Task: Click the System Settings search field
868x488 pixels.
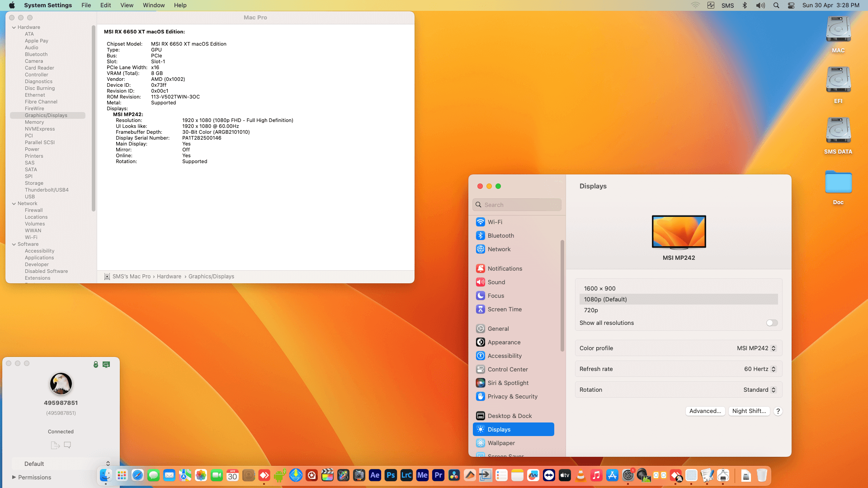Action: pos(517,205)
